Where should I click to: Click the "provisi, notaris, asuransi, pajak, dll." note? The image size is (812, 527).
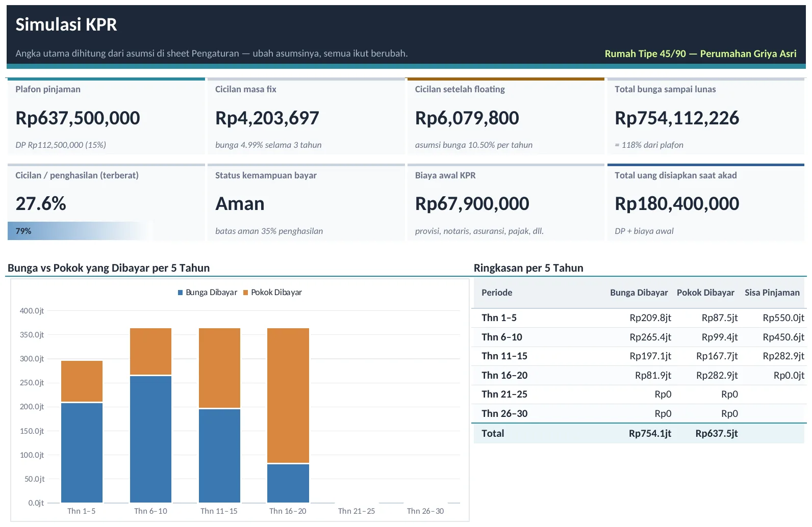click(x=479, y=231)
